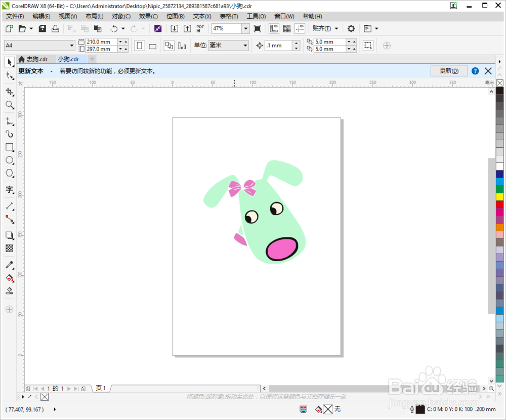Select the Parallel Dimension tool

point(9,206)
